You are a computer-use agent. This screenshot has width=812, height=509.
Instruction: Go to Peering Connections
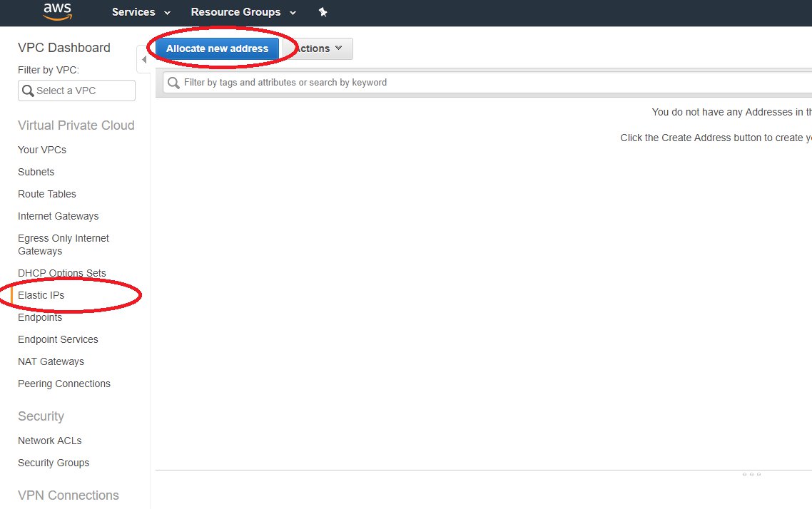point(64,384)
